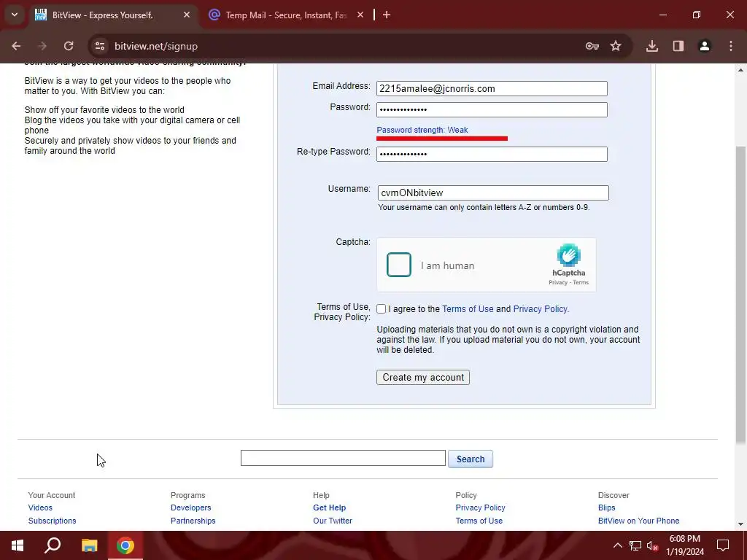Image resolution: width=747 pixels, height=560 pixels.
Task: Open site information icon beside the URL
Action: click(99, 46)
